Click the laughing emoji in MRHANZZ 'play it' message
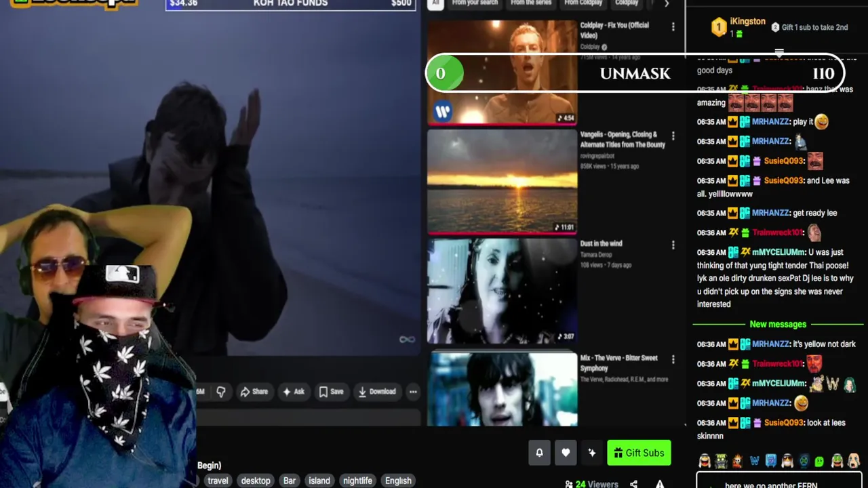This screenshot has height=488, width=868. point(821,122)
